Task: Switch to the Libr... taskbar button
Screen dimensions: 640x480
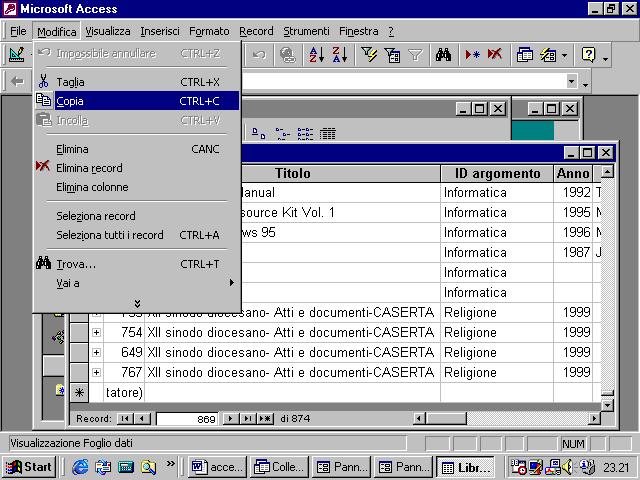Action: pos(466,467)
